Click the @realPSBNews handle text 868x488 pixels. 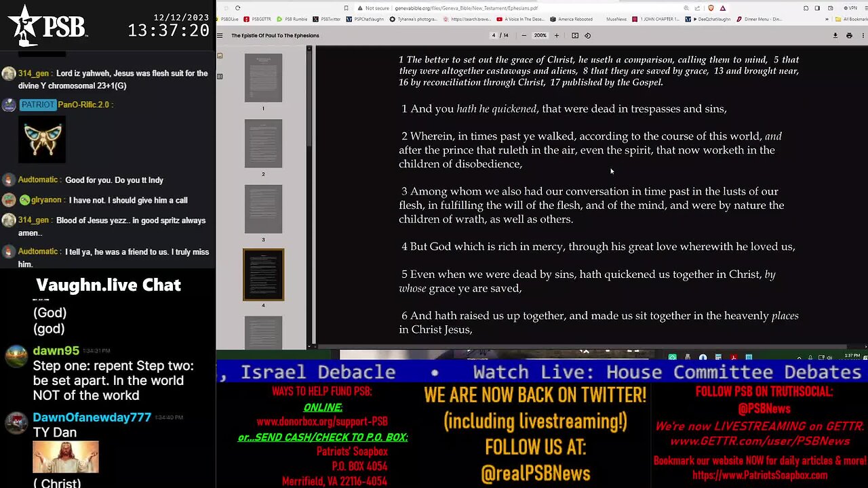click(x=535, y=474)
